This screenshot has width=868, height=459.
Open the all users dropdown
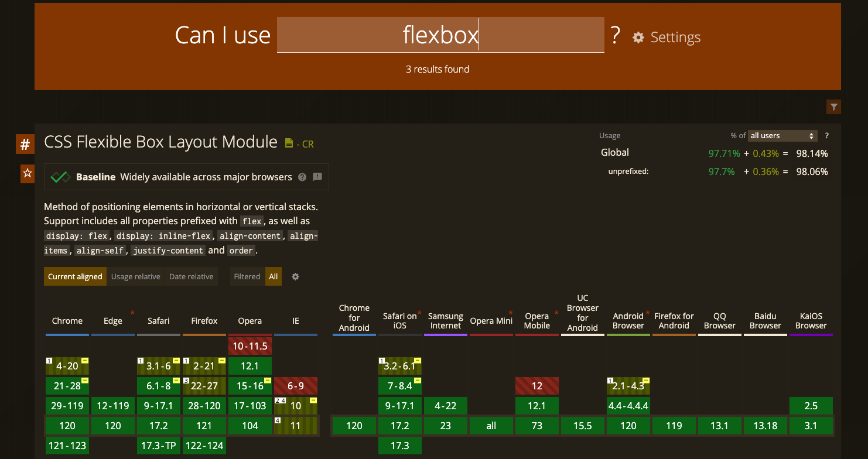pos(783,135)
